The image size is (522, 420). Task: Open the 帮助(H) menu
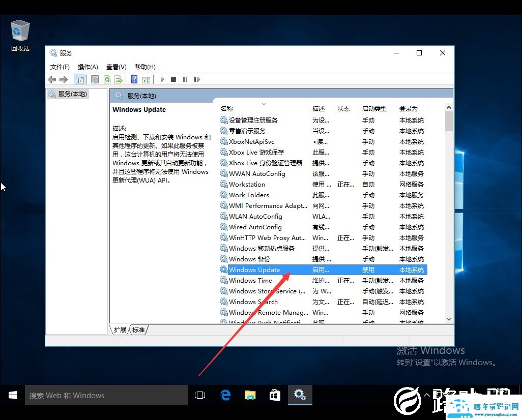pyautogui.click(x=145, y=67)
